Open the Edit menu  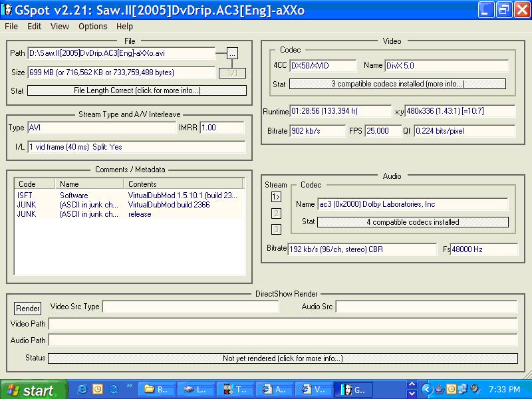pyautogui.click(x=35, y=27)
